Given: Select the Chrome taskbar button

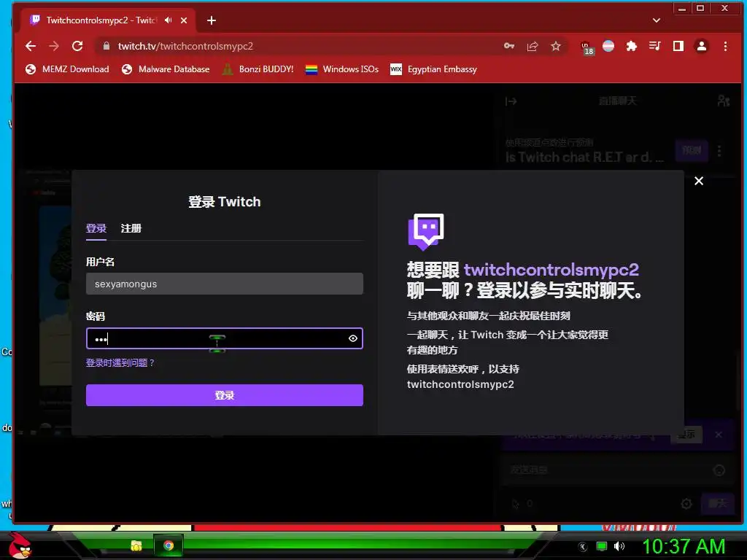Looking at the screenshot, I should pyautogui.click(x=169, y=545).
